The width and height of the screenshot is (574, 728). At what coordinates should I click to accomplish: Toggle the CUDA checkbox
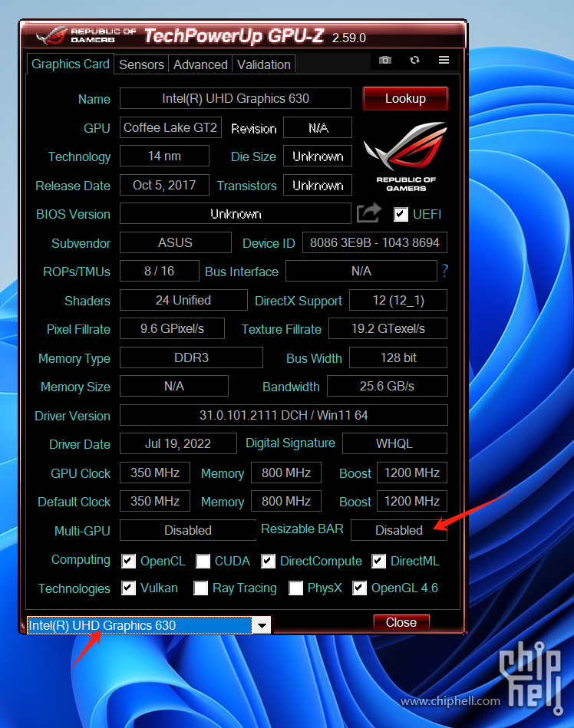203,561
